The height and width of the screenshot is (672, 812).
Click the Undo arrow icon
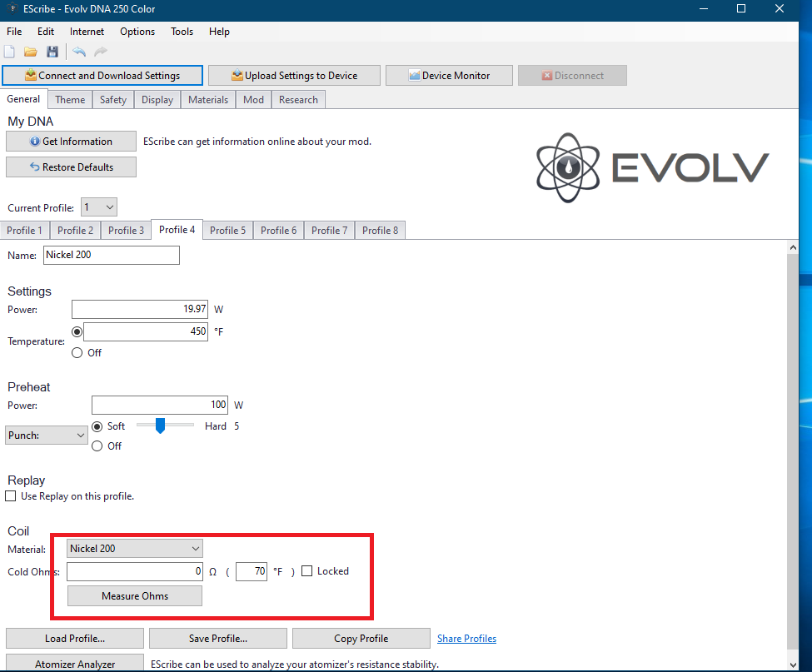click(x=79, y=52)
